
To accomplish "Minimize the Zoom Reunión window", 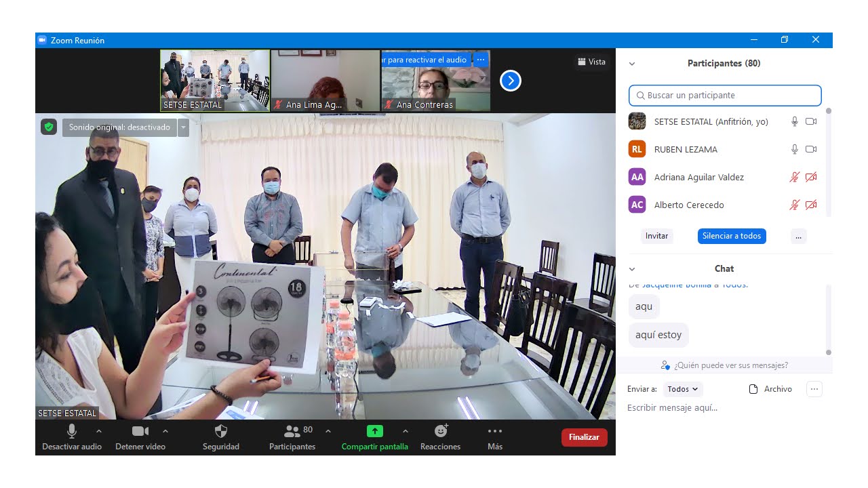I will point(754,40).
